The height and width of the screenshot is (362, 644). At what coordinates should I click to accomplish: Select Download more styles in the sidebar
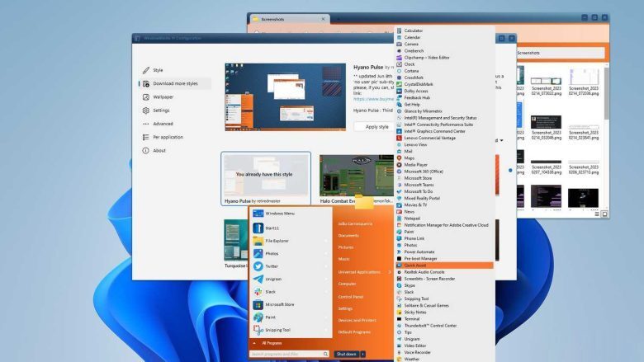175,83
